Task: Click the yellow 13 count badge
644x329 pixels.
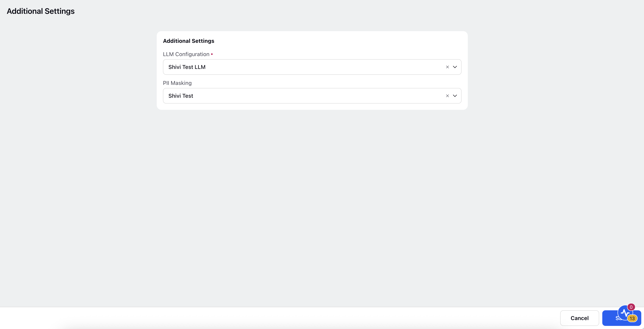Action: click(x=632, y=318)
